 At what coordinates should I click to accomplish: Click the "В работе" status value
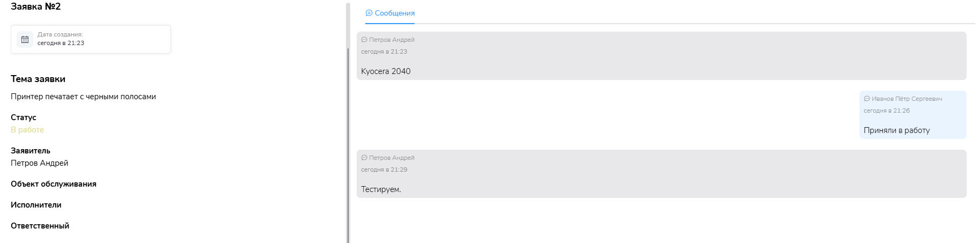coord(27,130)
